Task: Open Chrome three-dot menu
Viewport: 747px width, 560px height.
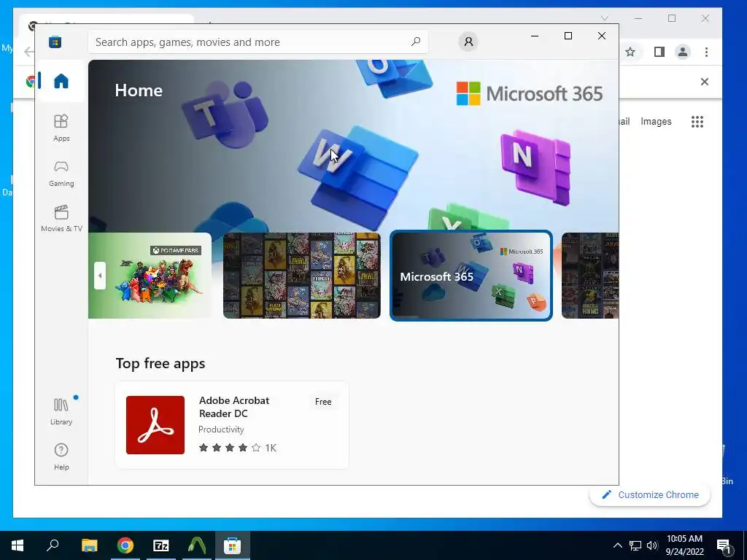Action: (x=706, y=52)
